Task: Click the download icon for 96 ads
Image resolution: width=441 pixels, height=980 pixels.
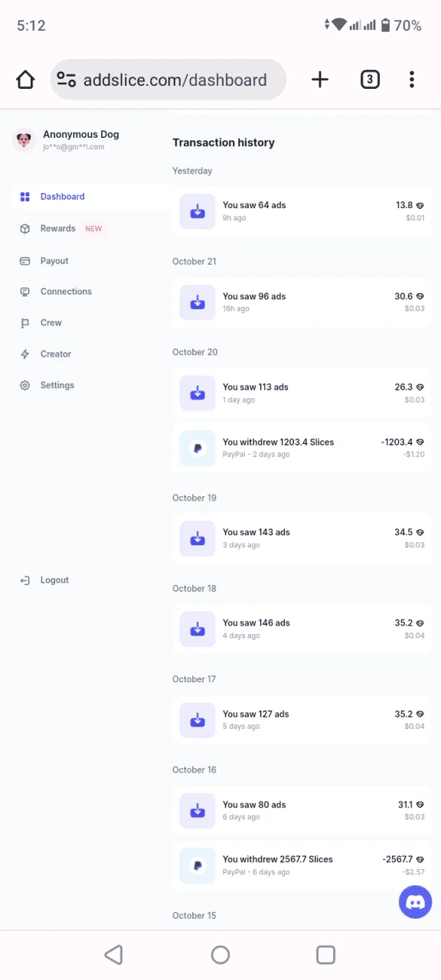Action: (198, 302)
